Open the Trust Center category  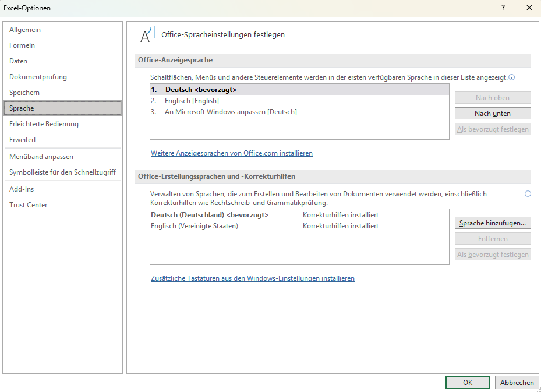point(28,205)
